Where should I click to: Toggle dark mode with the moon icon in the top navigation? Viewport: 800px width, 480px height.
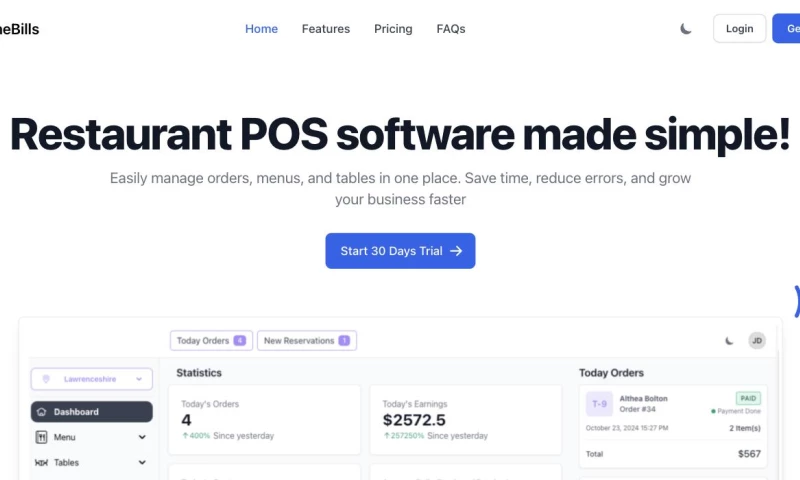[686, 29]
